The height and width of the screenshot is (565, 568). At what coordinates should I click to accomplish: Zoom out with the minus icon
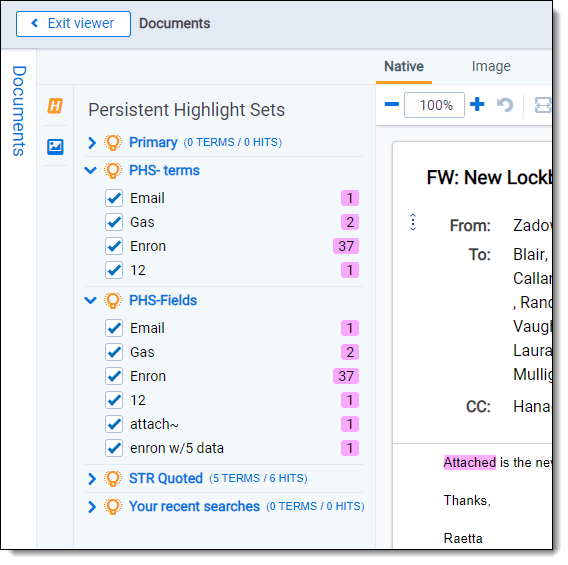click(x=392, y=105)
